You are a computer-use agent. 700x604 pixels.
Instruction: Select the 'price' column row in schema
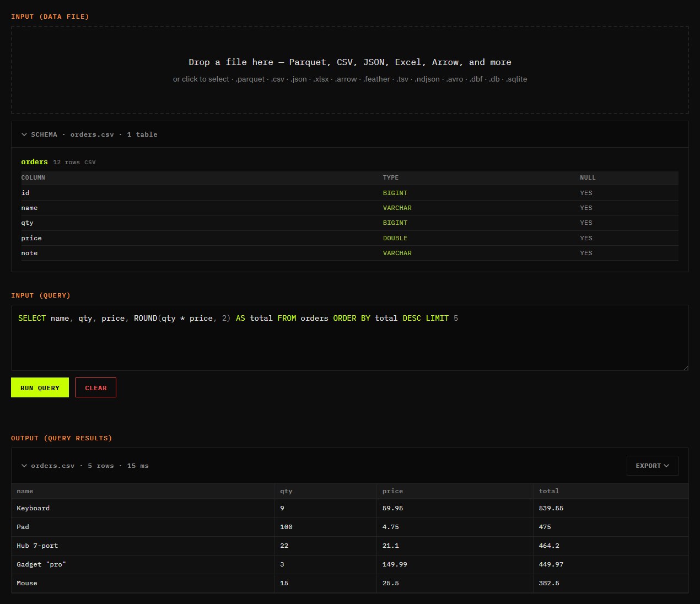349,238
